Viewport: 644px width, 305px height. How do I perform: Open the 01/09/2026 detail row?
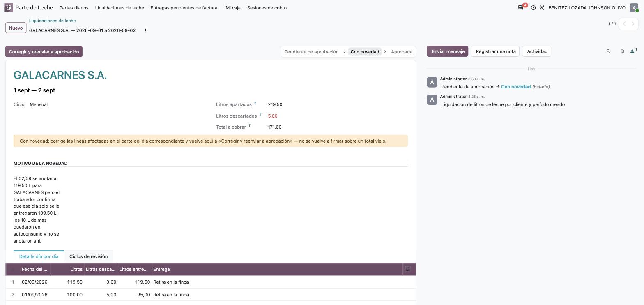211,295
